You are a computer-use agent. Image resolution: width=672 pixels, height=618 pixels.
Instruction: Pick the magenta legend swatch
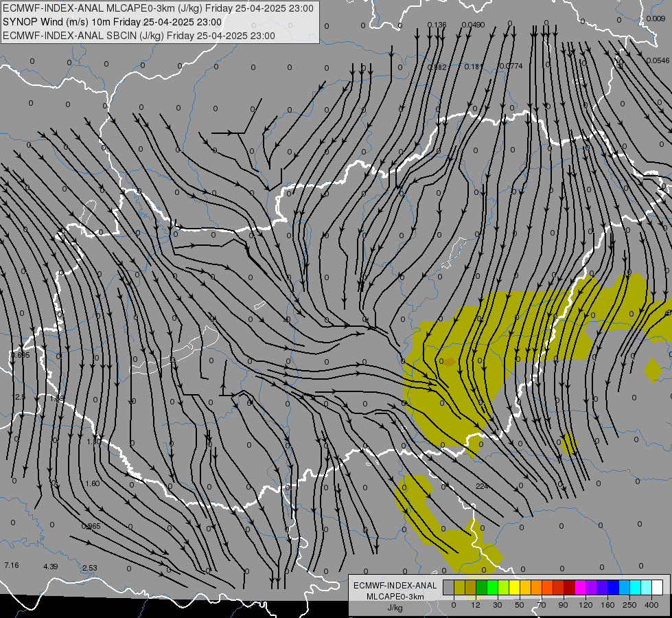coord(581,587)
